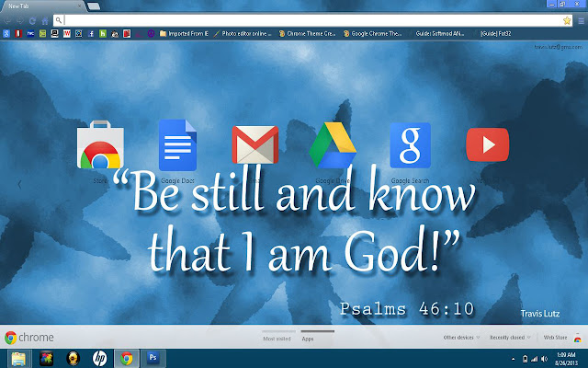Close the New Tab tab
The width and height of the screenshot is (588, 368).
80,6
